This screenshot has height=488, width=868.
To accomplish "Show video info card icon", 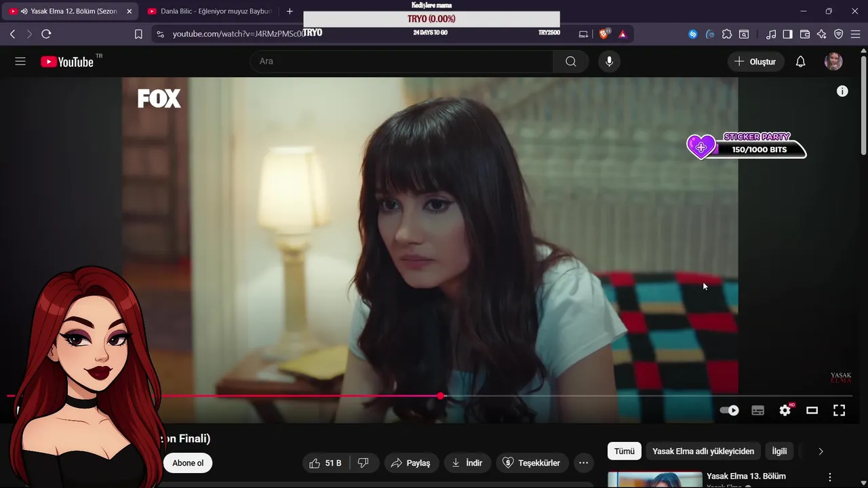I will point(842,91).
